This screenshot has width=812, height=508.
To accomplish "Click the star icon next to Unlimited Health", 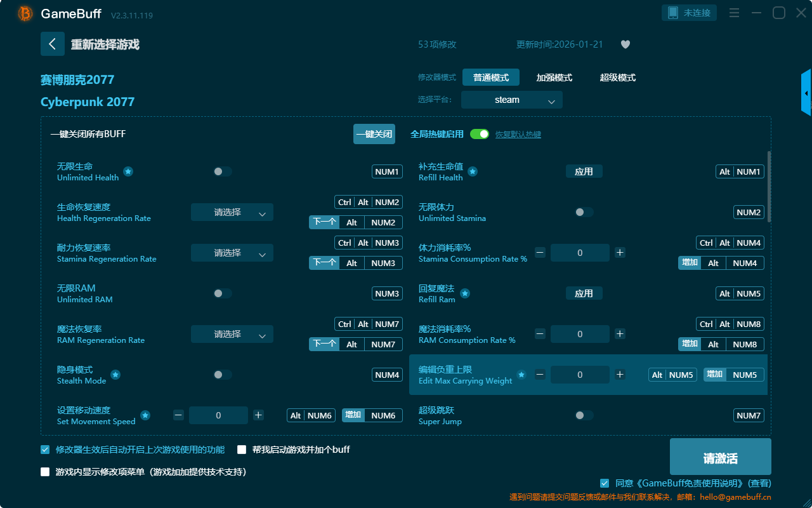I will point(128,171).
